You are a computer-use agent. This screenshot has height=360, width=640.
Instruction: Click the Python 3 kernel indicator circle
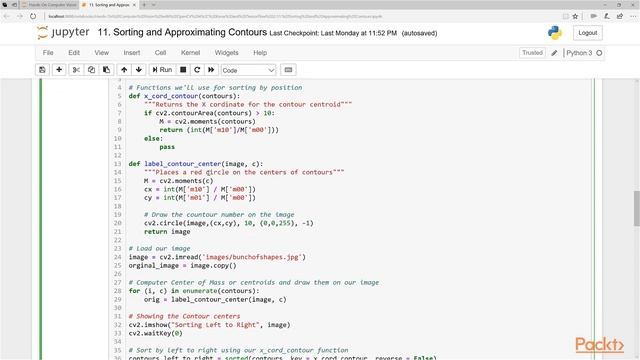coord(599,53)
